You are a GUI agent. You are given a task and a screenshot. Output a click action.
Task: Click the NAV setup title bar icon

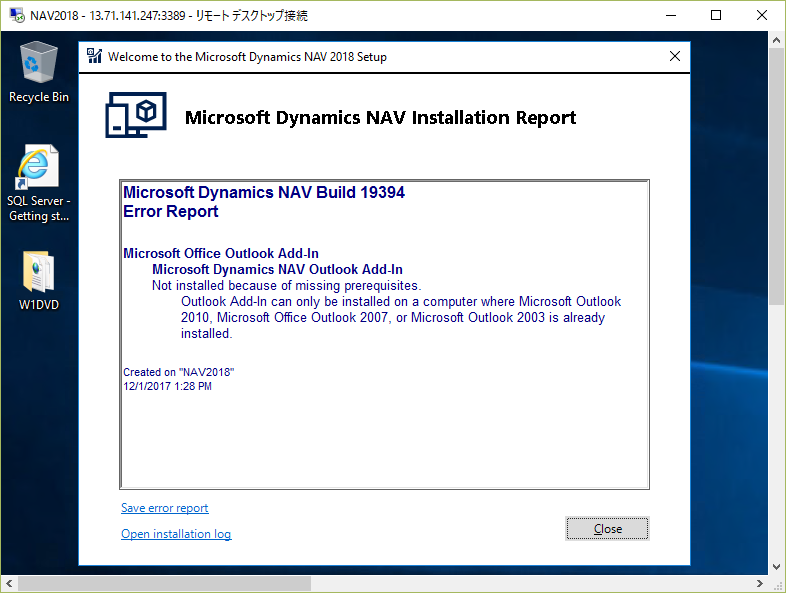pos(94,56)
